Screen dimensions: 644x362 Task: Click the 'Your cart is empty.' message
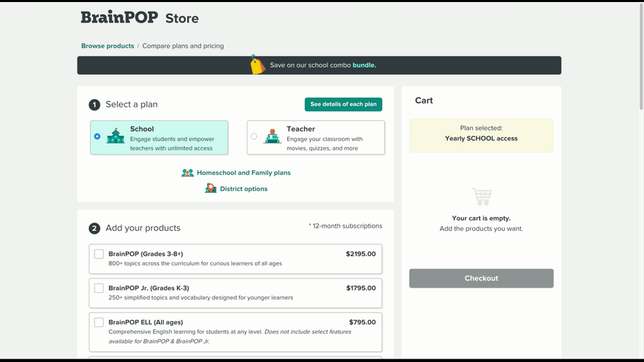pyautogui.click(x=482, y=219)
